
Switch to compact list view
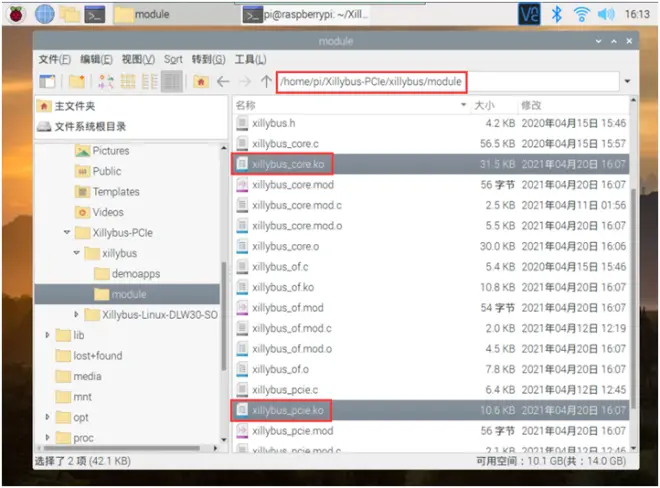pos(149,81)
